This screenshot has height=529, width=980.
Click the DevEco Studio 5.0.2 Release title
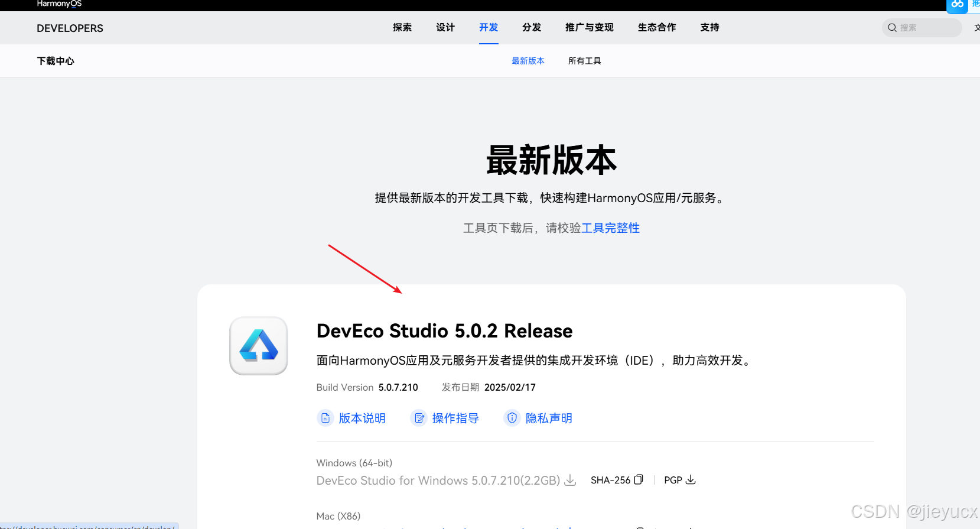coord(444,331)
